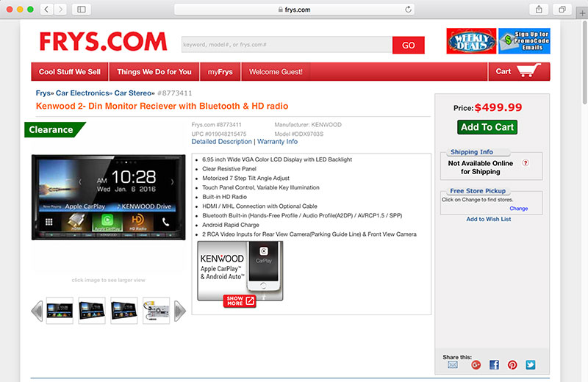Open Things We Do for You menu

(x=154, y=71)
